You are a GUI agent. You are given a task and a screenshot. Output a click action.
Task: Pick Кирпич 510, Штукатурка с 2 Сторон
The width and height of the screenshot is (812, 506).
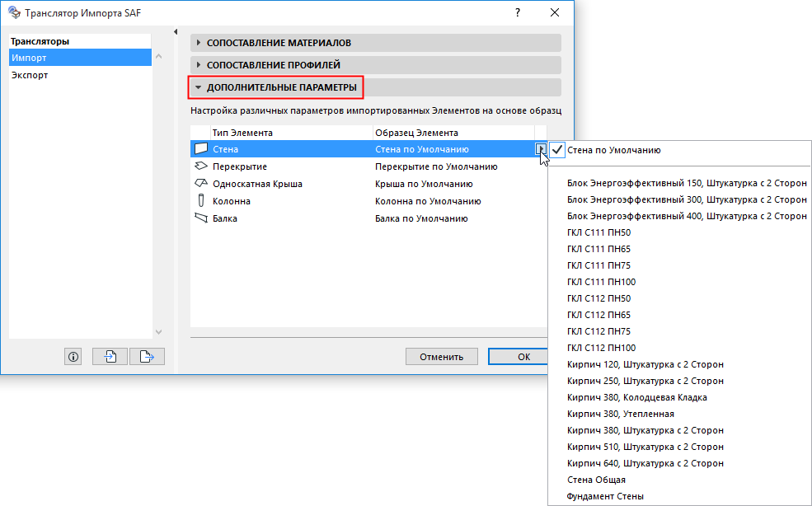click(x=679, y=447)
